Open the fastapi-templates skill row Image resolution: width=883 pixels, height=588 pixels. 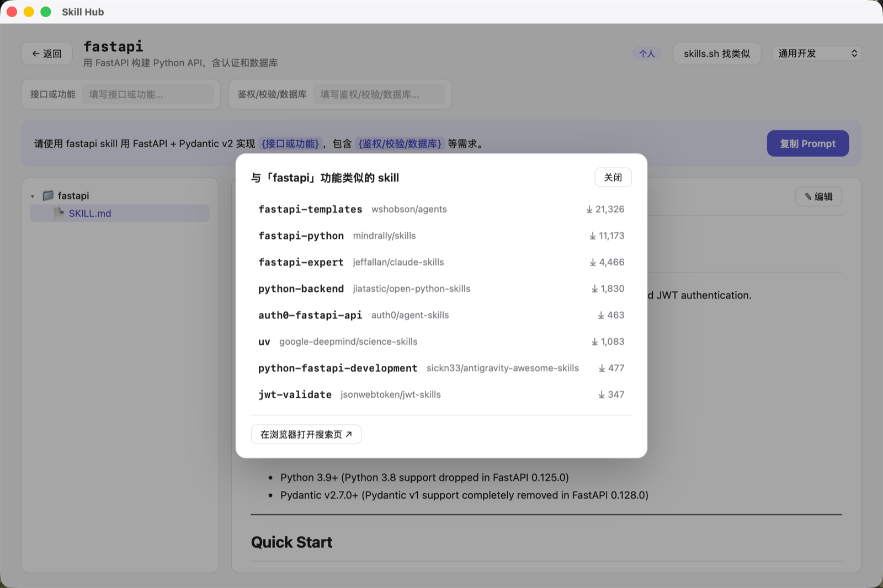pyautogui.click(x=441, y=209)
